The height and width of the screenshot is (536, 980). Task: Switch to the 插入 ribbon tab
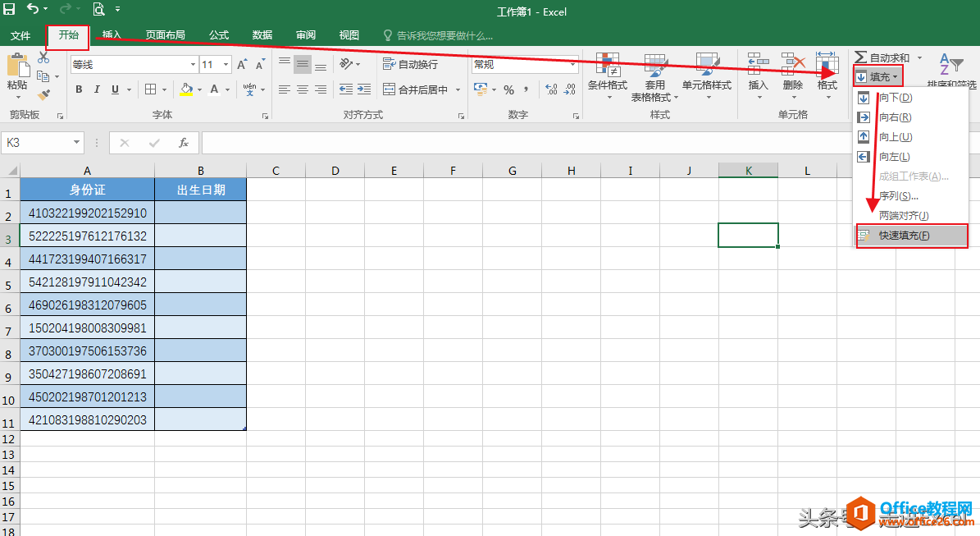tap(112, 35)
